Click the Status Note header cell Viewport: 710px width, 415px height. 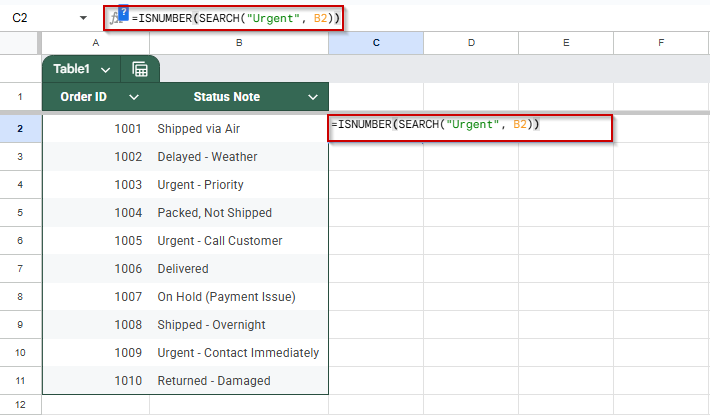pos(239,97)
